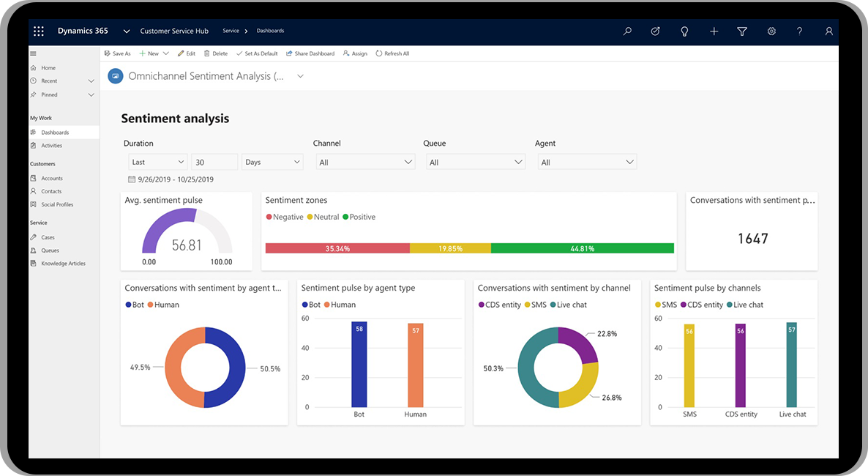Open the Channel filter dropdown
The width and height of the screenshot is (868, 476).
[x=365, y=162]
